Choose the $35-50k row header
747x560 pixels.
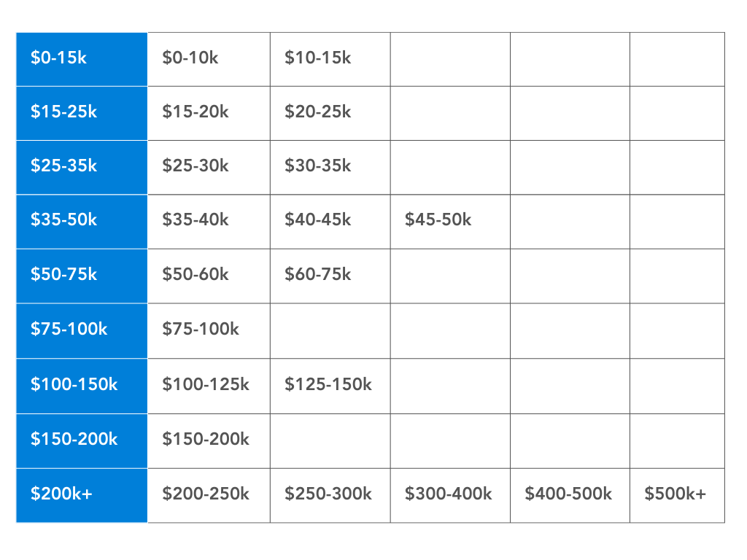pos(81,220)
